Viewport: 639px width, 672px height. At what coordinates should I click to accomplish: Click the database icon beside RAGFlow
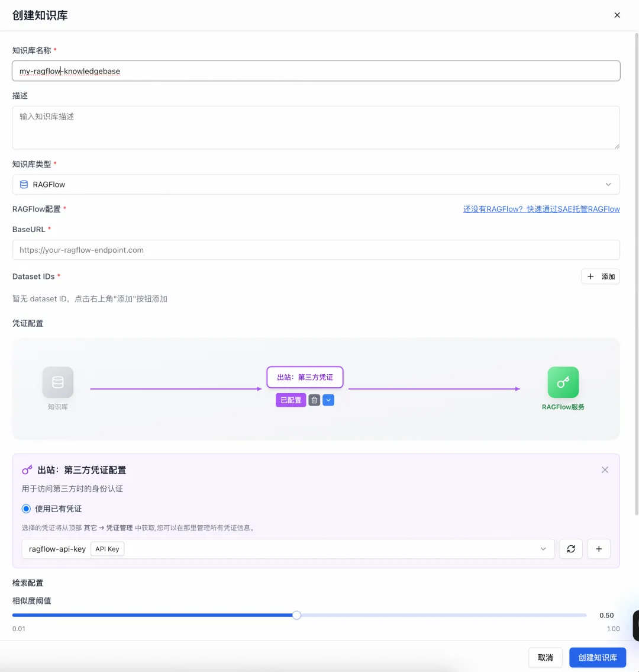tap(24, 184)
